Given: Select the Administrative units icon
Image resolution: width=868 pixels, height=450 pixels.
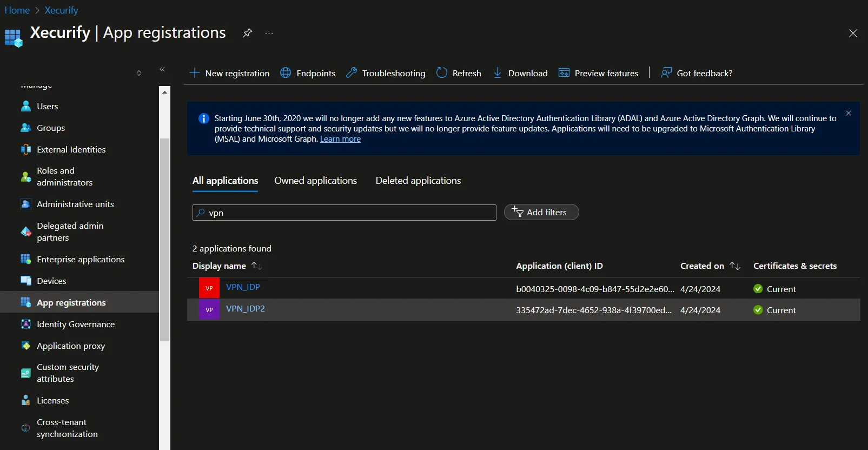Looking at the screenshot, I should tap(25, 204).
